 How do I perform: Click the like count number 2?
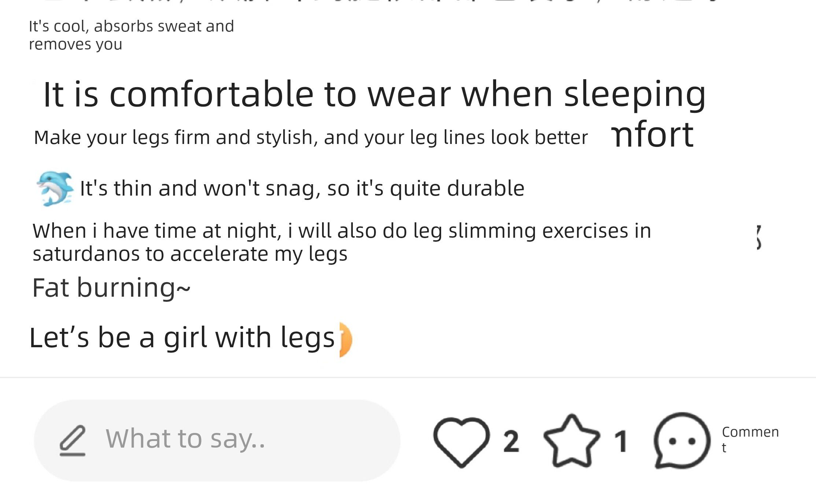(x=511, y=441)
